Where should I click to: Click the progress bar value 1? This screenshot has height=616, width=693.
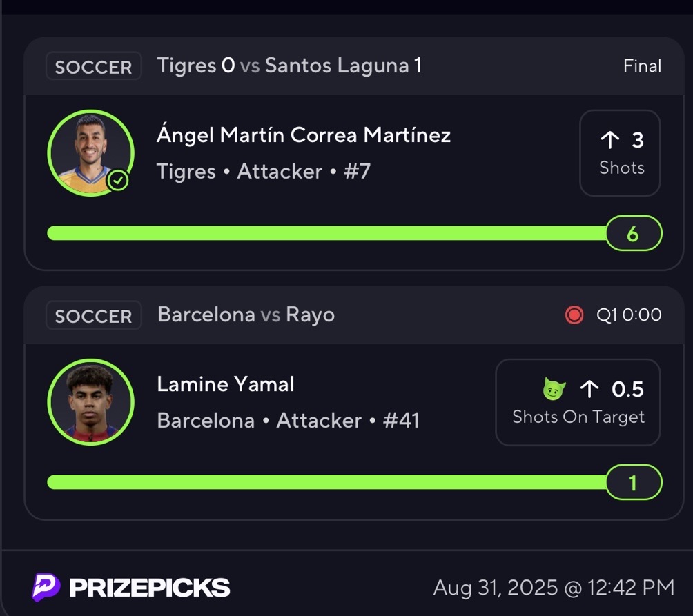[x=633, y=483]
